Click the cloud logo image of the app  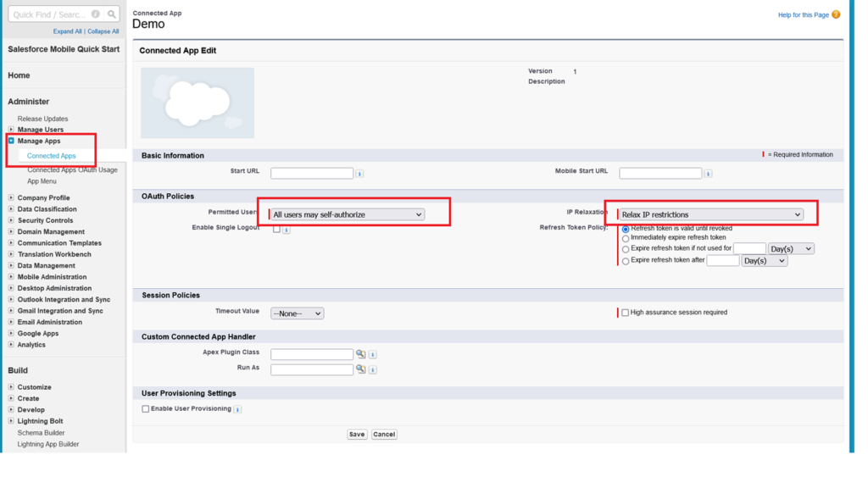(197, 103)
